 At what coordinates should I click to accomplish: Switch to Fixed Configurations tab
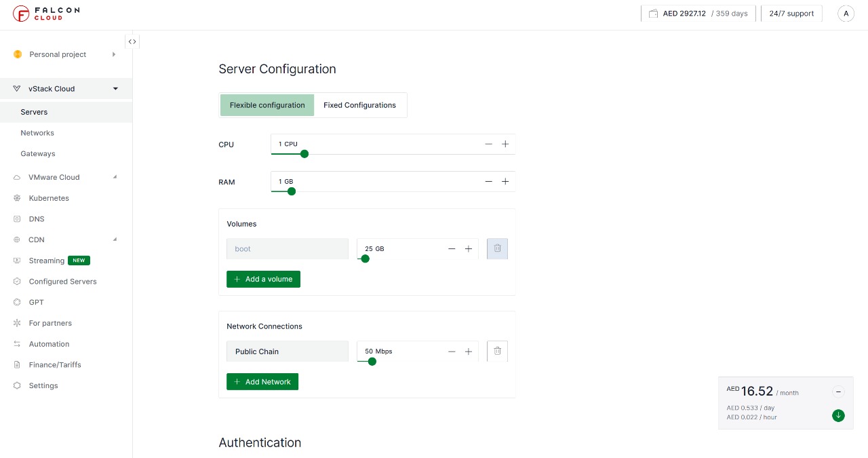tap(359, 105)
